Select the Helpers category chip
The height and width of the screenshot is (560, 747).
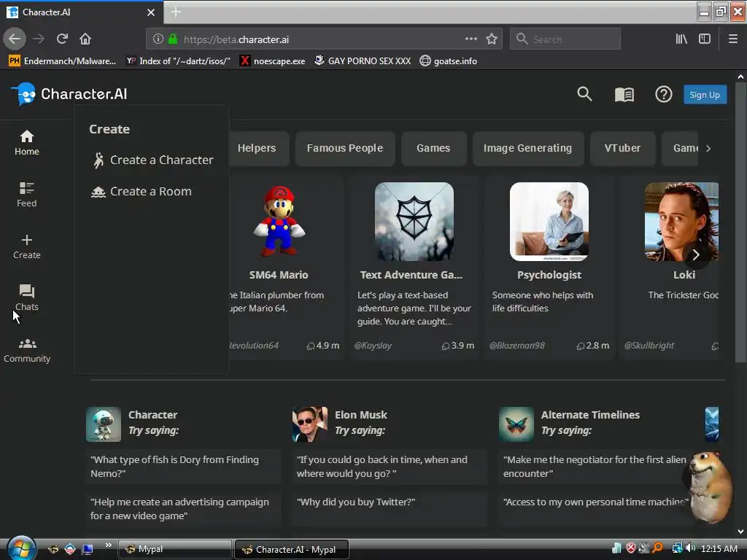258,148
